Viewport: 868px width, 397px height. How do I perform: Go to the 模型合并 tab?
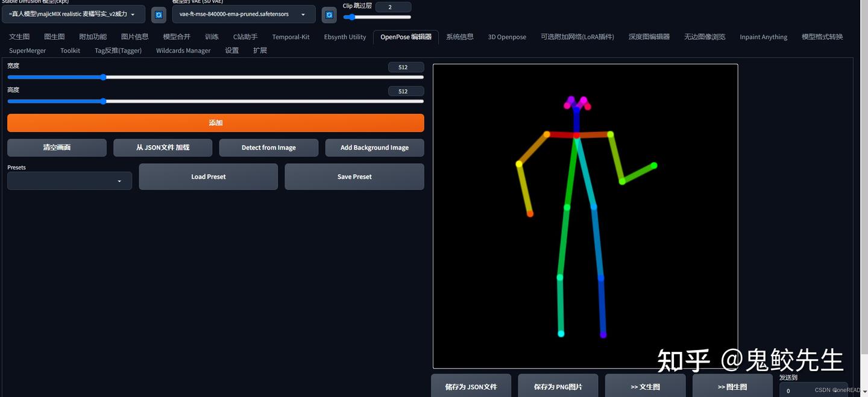point(177,37)
